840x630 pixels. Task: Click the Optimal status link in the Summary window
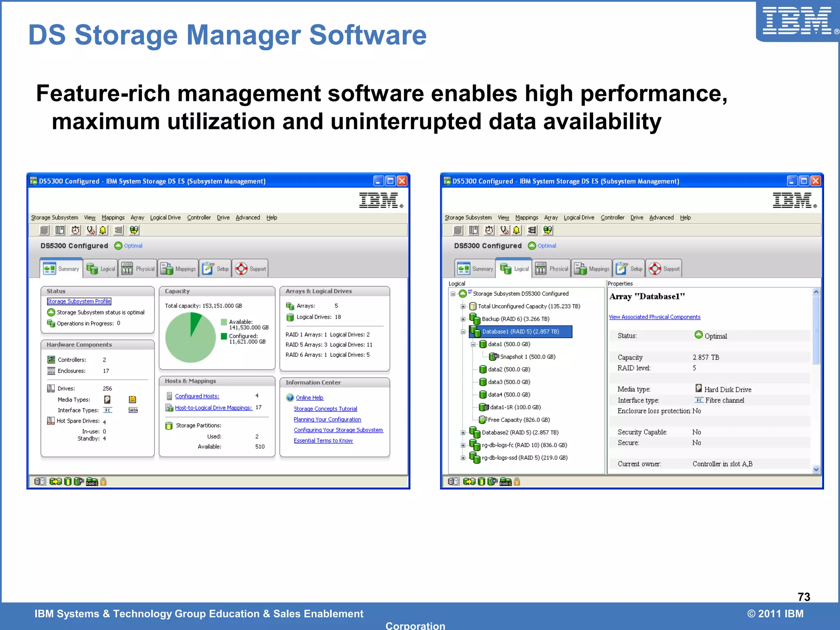(133, 246)
